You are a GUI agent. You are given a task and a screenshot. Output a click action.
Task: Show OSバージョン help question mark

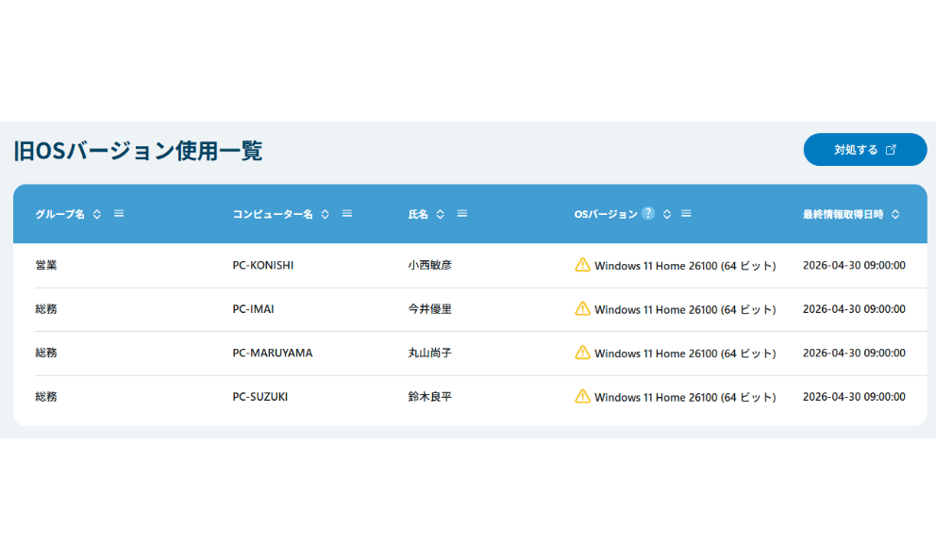click(648, 213)
